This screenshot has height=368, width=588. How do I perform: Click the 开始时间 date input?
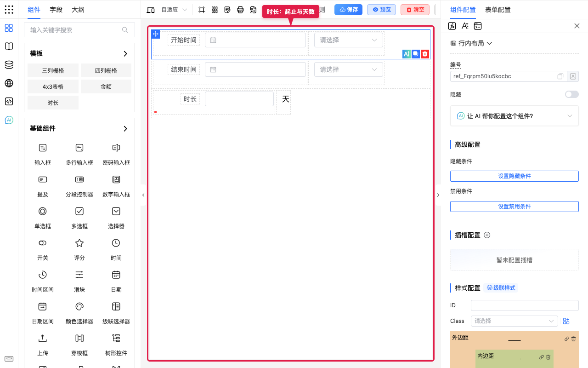(x=255, y=40)
